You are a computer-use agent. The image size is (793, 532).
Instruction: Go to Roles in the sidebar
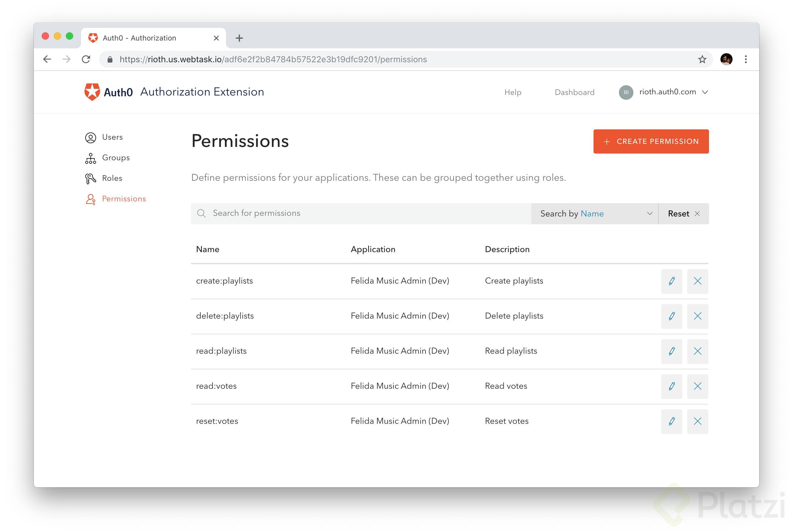(112, 178)
